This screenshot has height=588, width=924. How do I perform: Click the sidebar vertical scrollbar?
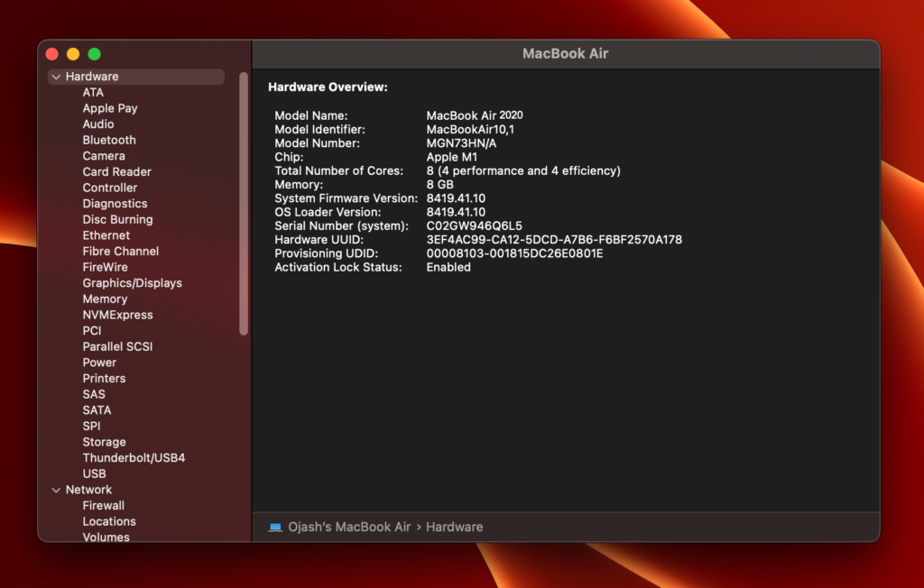point(244,204)
